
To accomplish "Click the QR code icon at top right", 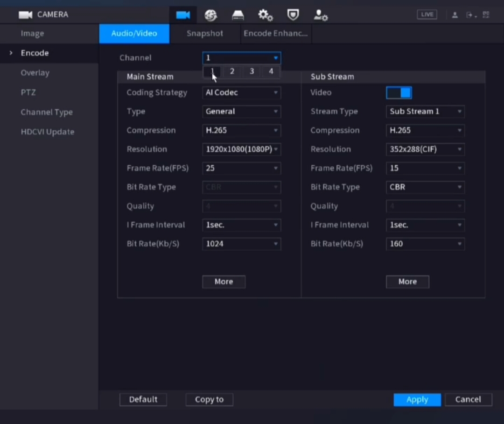I will tap(486, 15).
